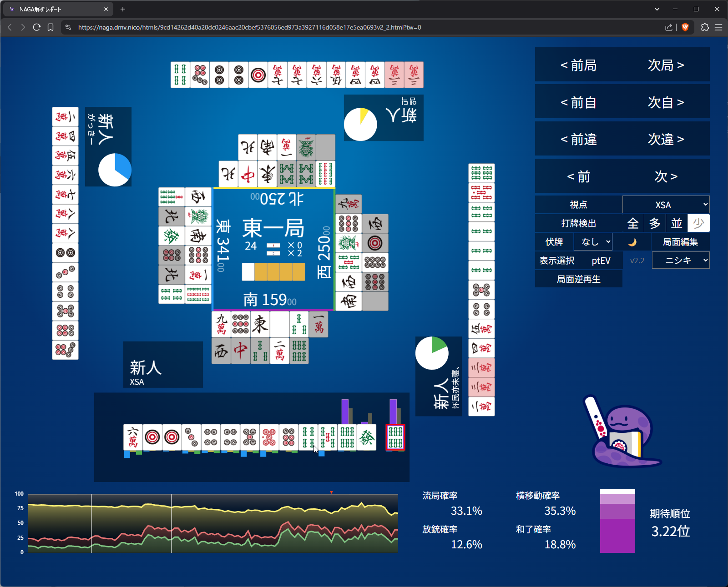
Task: Open the ニシキ model dropdown
Action: coord(681,261)
